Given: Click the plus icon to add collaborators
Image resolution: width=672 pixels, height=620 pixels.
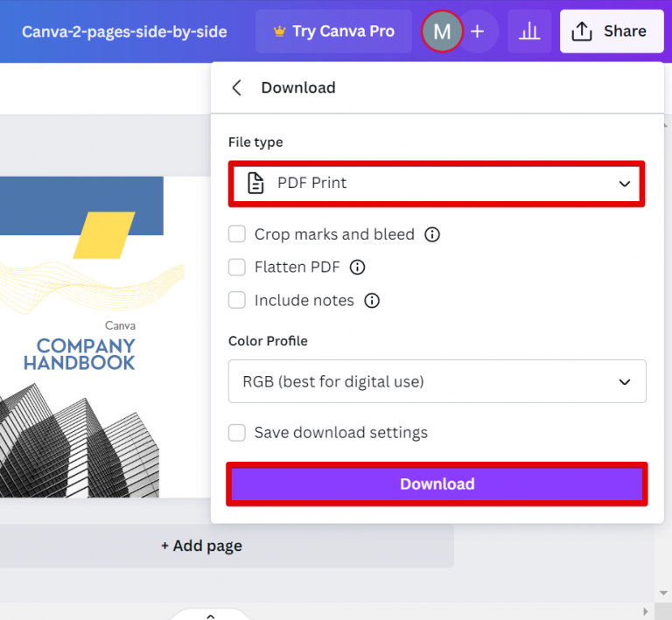Looking at the screenshot, I should coord(477,32).
